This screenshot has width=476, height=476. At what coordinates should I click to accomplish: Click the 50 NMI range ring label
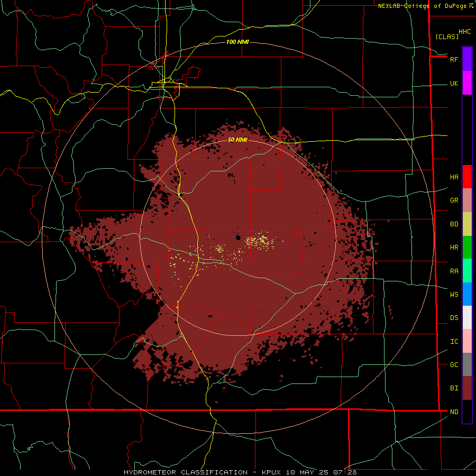(237, 140)
